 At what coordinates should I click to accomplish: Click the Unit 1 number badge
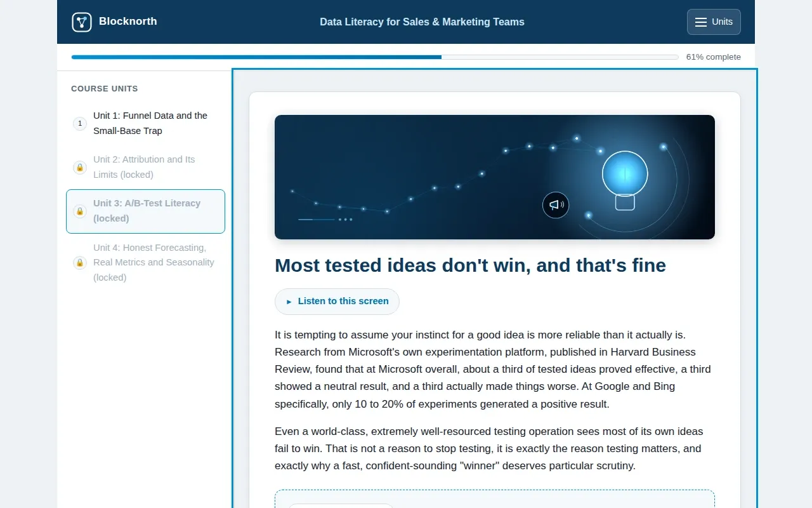[x=80, y=124]
